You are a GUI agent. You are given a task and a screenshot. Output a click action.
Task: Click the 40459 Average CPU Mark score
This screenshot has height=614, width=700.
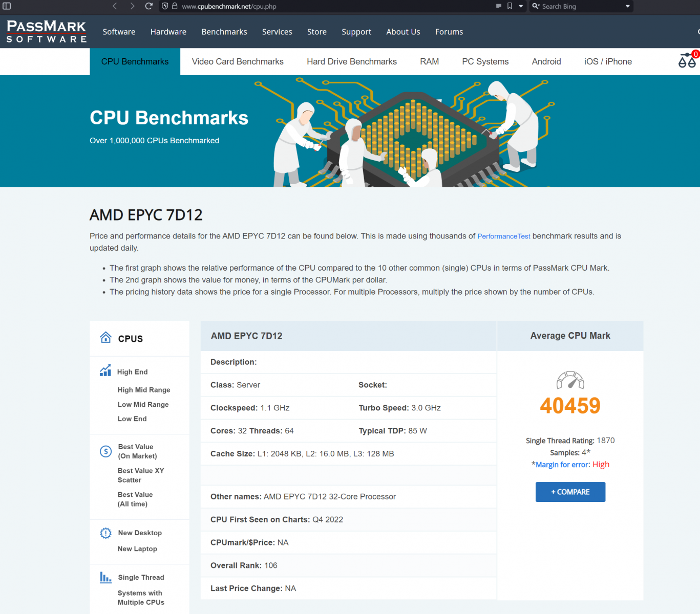pyautogui.click(x=570, y=406)
